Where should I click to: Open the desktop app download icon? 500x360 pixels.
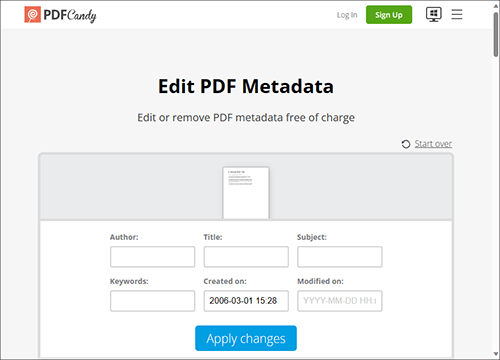tap(434, 14)
